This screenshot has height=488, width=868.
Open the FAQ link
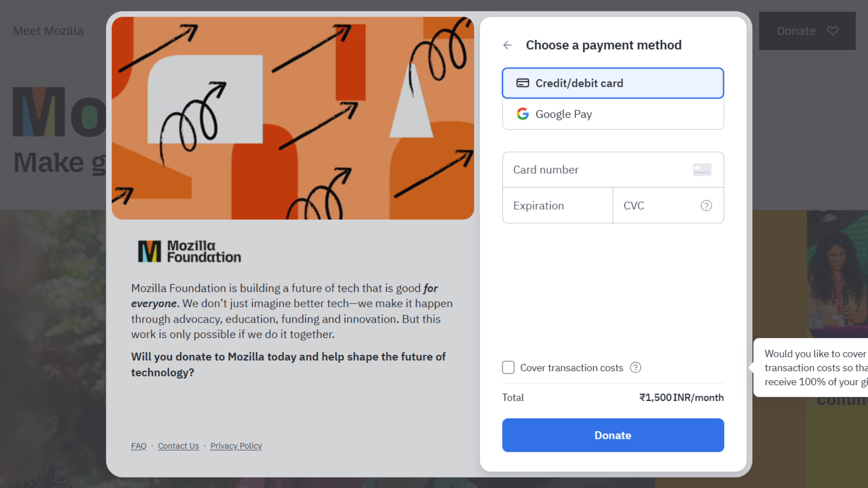tap(139, 446)
